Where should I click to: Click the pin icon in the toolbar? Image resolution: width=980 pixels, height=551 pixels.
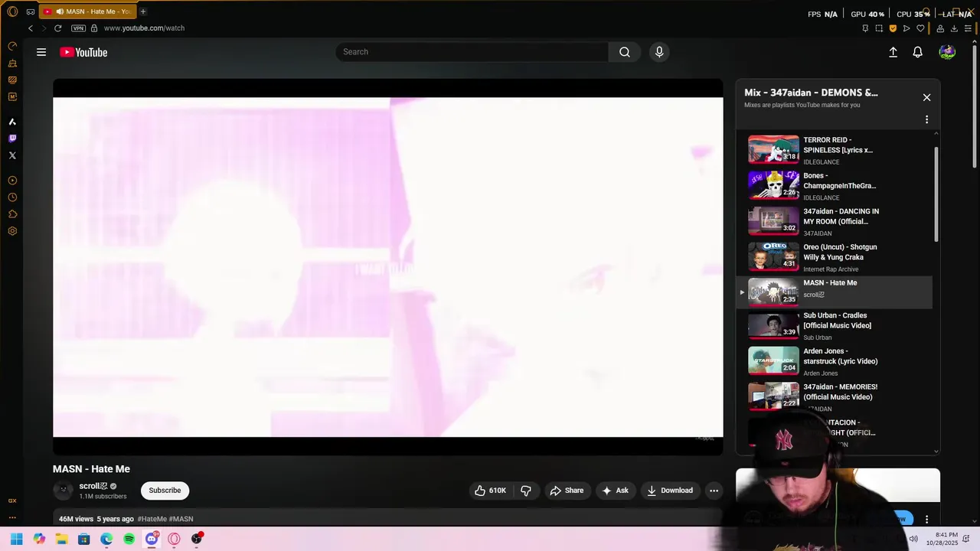point(865,28)
